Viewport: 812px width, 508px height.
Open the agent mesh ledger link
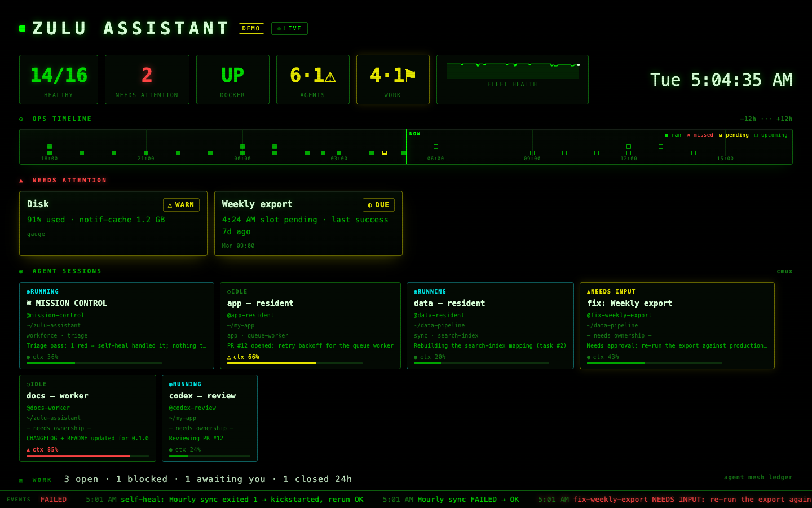pos(758,478)
